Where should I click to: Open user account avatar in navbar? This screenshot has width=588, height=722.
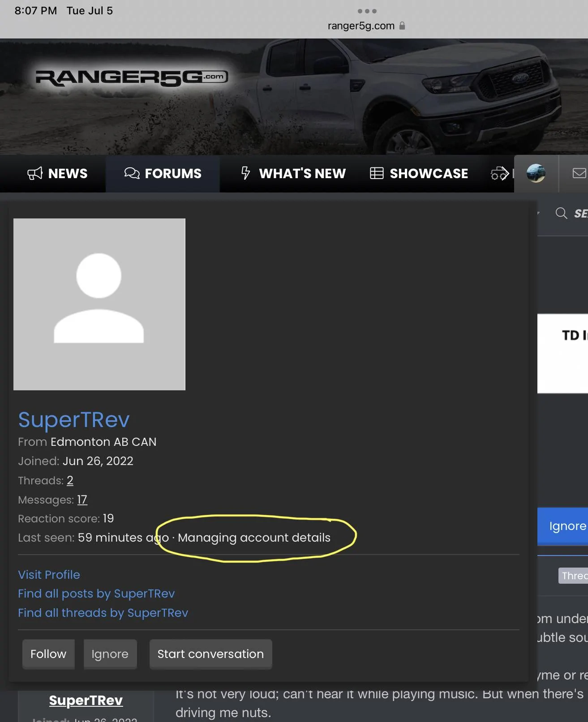click(536, 173)
